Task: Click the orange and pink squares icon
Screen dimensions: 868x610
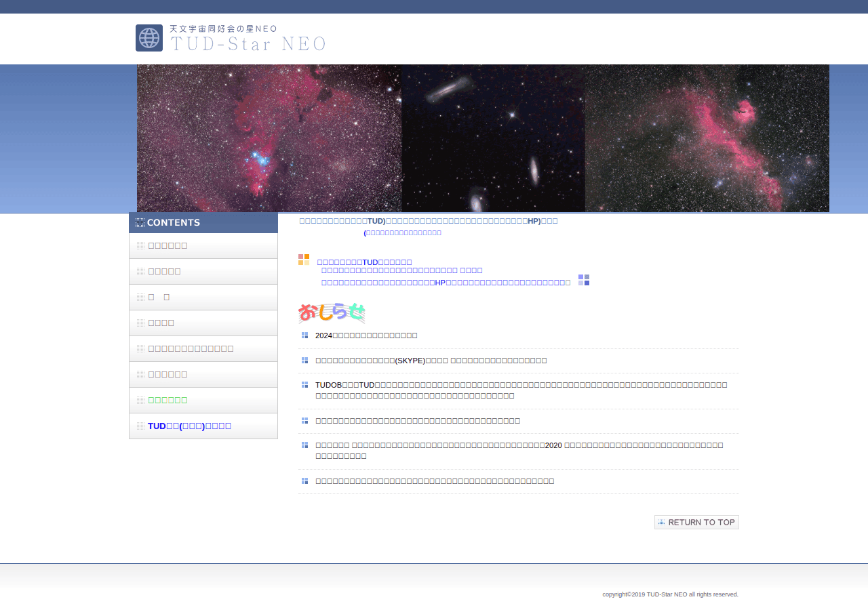Action: (x=304, y=260)
